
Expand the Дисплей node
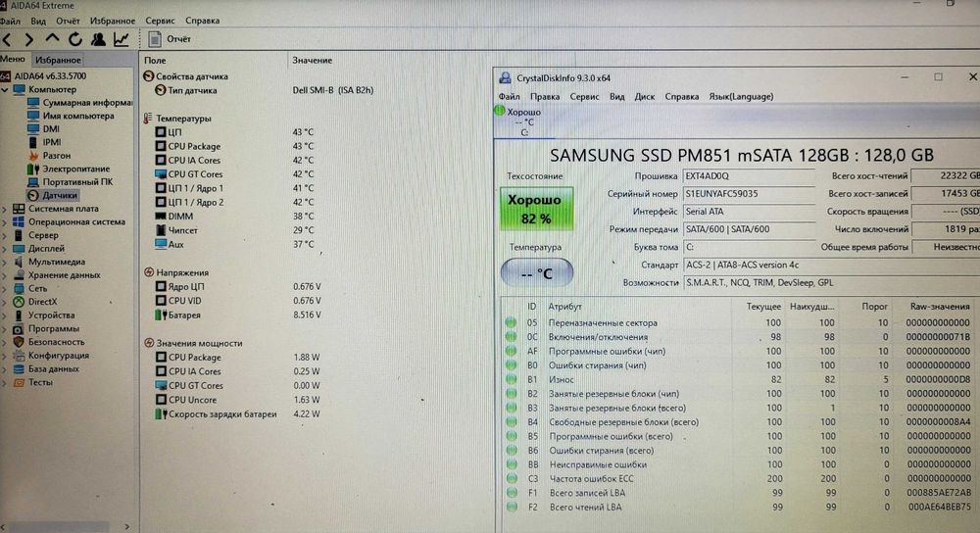[x=5, y=249]
